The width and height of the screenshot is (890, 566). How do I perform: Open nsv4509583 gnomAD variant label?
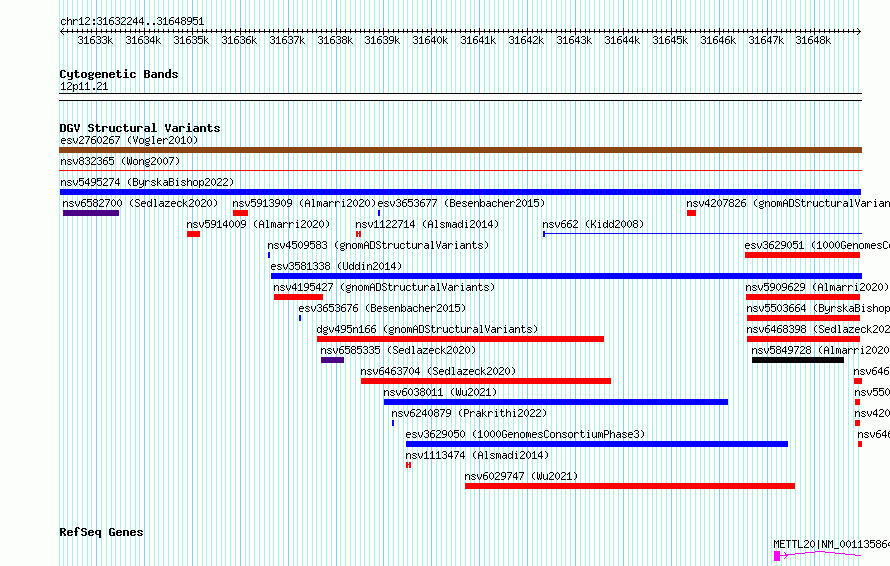378,245
